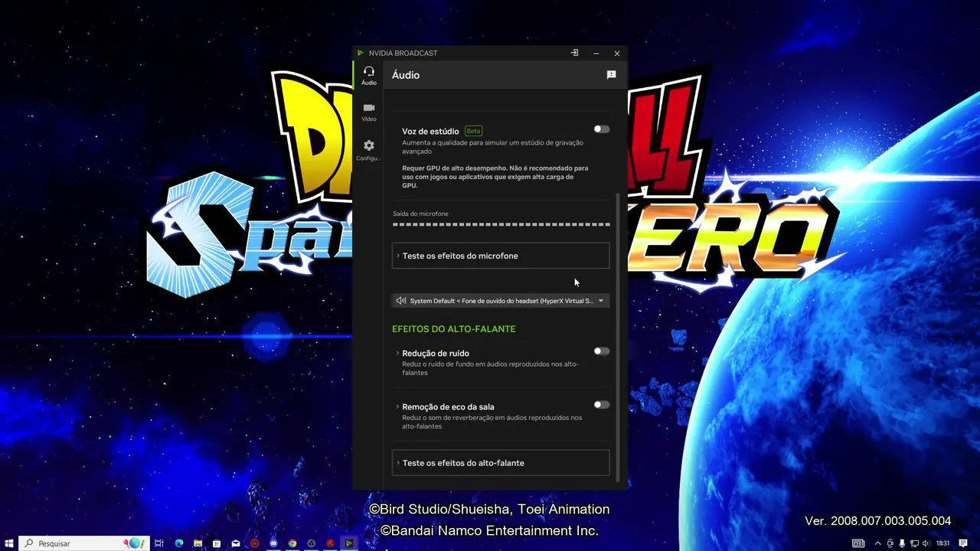
Task: Open the volume tray icon
Action: point(926,543)
